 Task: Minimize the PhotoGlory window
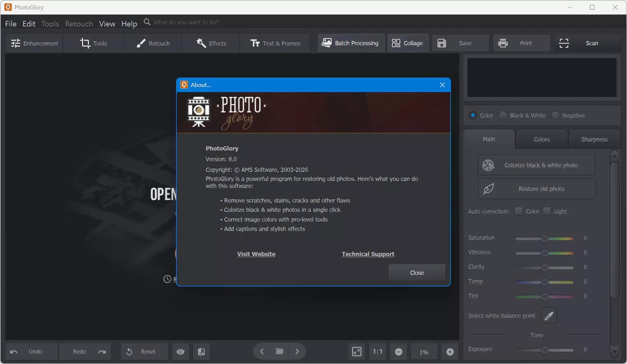click(x=570, y=7)
